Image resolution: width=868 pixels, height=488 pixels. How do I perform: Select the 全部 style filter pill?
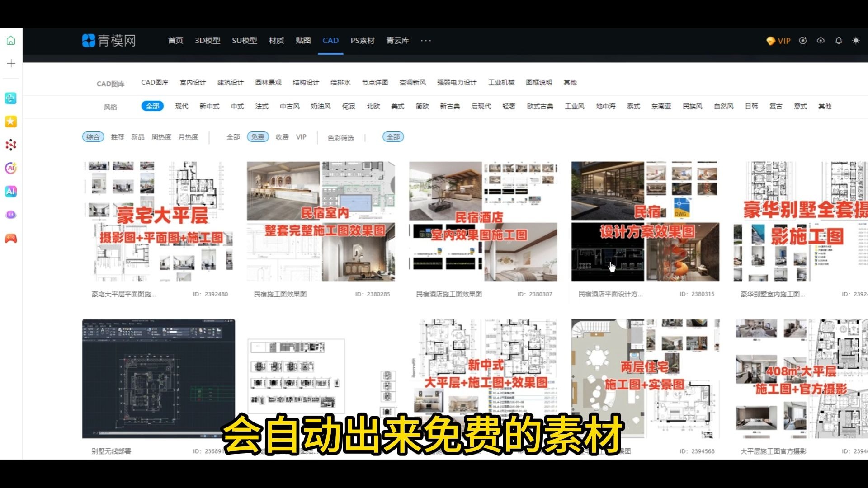coord(152,106)
